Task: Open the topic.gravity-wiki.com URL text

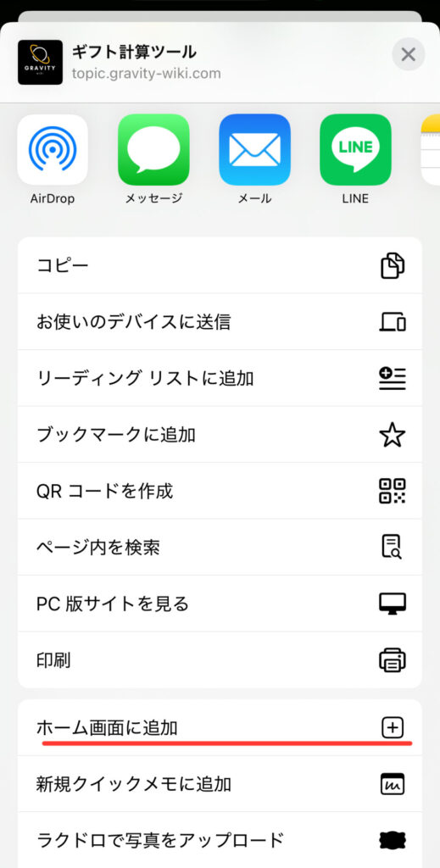Action: (x=146, y=74)
